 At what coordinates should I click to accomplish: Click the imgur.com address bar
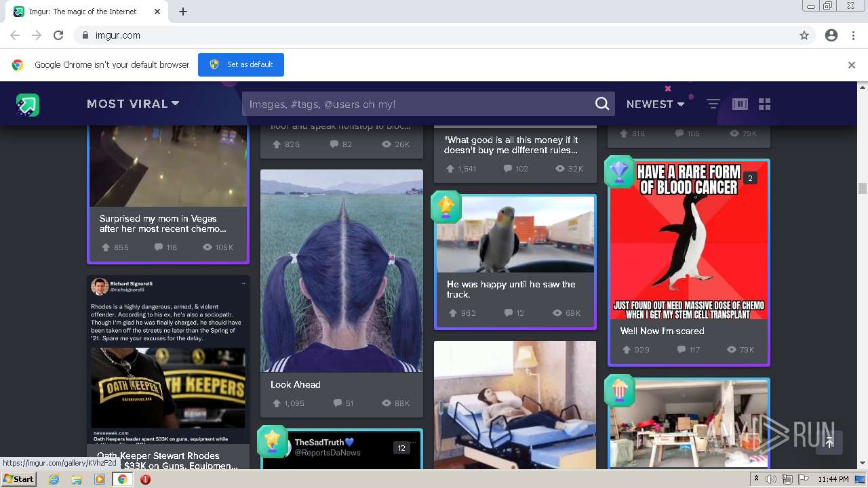point(434,35)
